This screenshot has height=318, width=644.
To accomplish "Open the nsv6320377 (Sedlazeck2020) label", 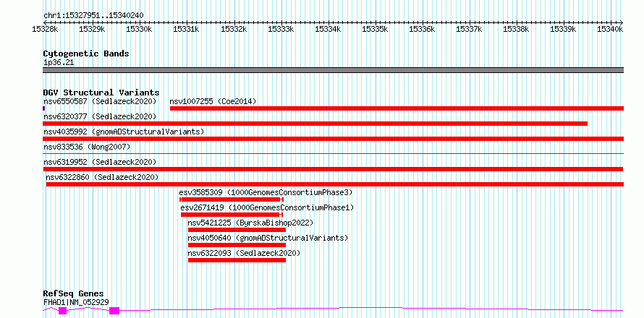I will [100, 116].
